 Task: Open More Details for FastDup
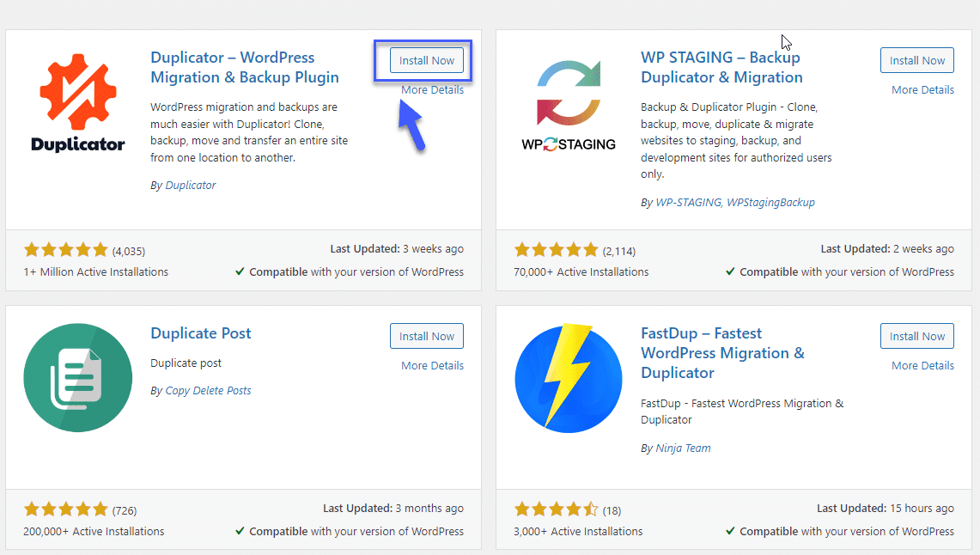(922, 365)
